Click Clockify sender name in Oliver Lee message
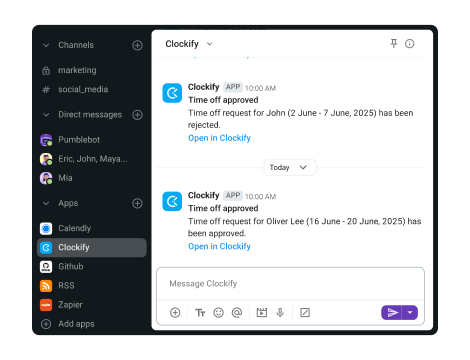Screen dimensions: 470x360 click(x=203, y=195)
